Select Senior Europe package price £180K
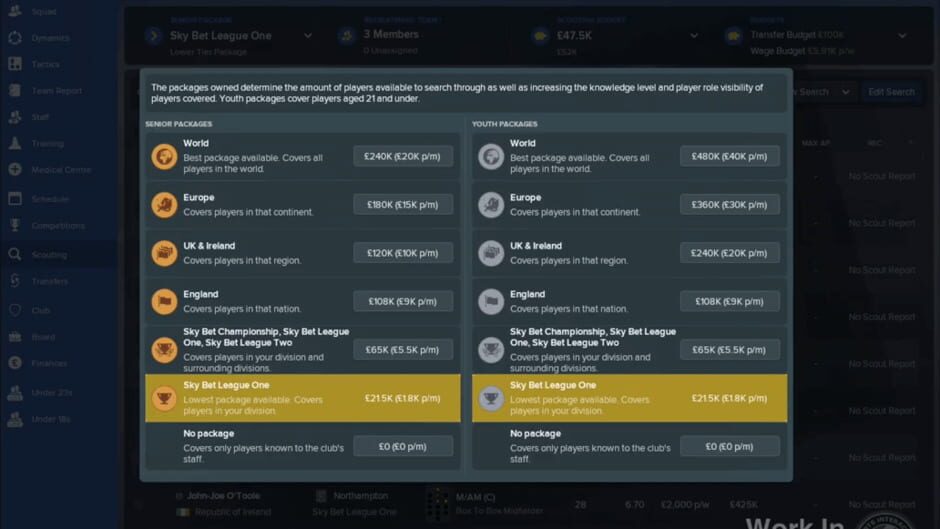 point(403,205)
